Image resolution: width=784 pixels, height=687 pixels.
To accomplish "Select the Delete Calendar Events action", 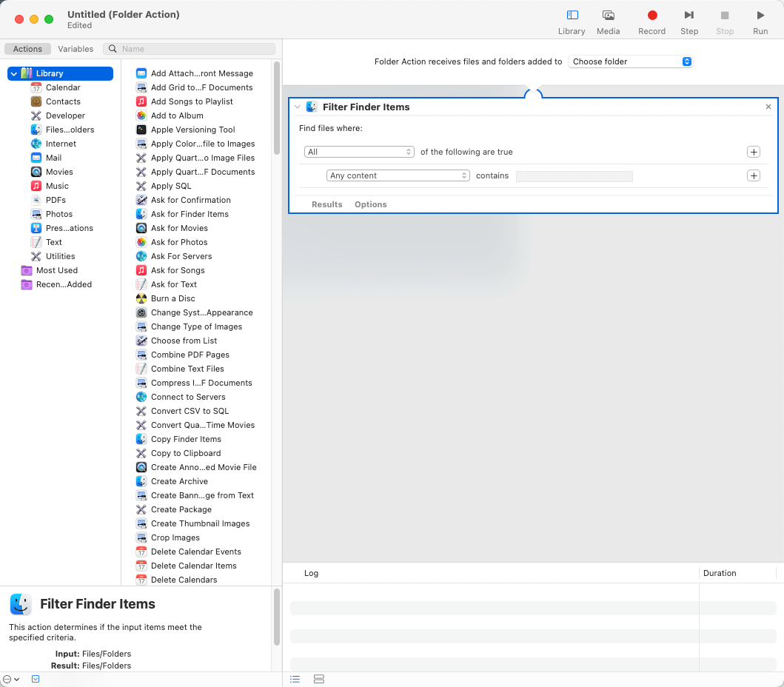I will tap(189, 552).
